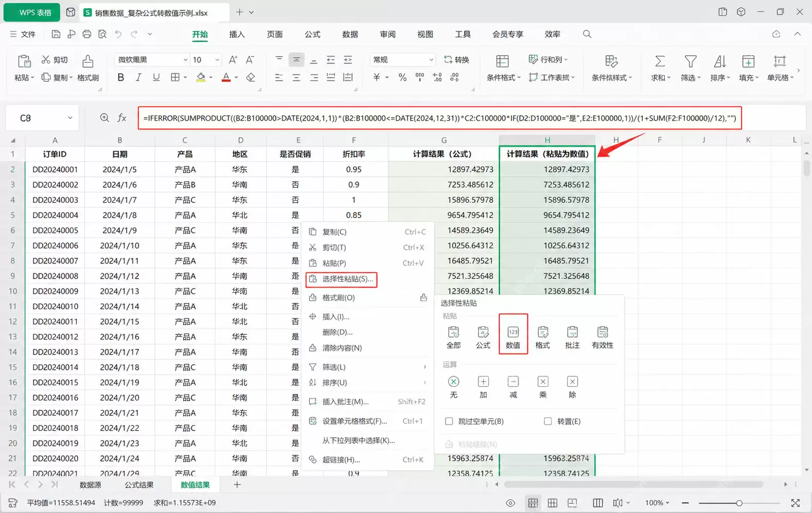Click the Save icon in quick toolbar
Screen dimensions: 812x513
(56, 34)
